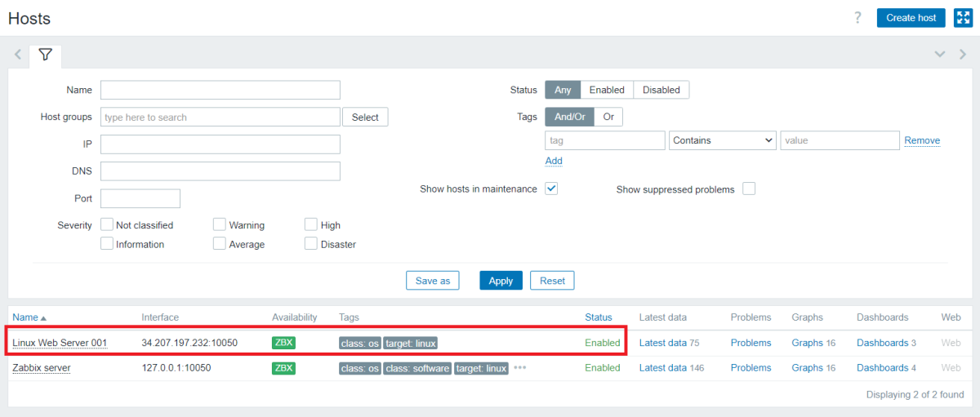Click the right arrow at filter bar end
This screenshot has height=417, width=980.
point(963,55)
